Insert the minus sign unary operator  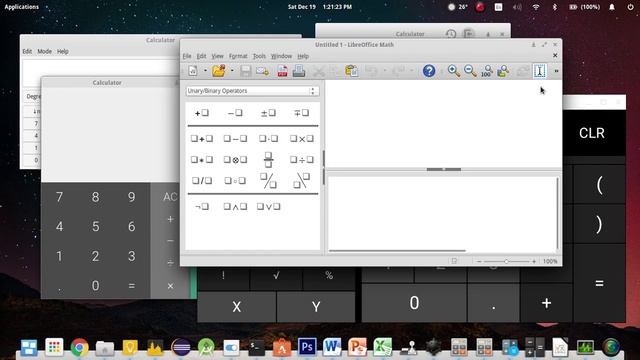click(235, 113)
